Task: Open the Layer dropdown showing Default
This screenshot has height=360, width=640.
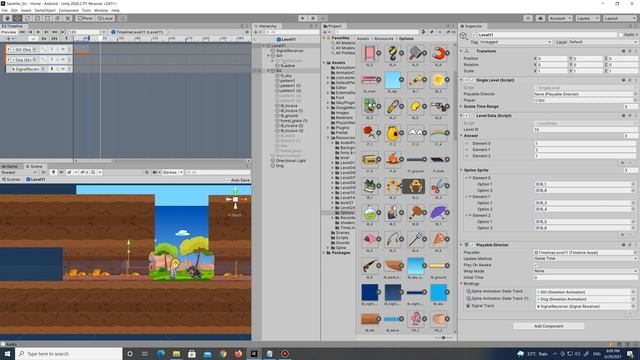Action: [x=602, y=42]
